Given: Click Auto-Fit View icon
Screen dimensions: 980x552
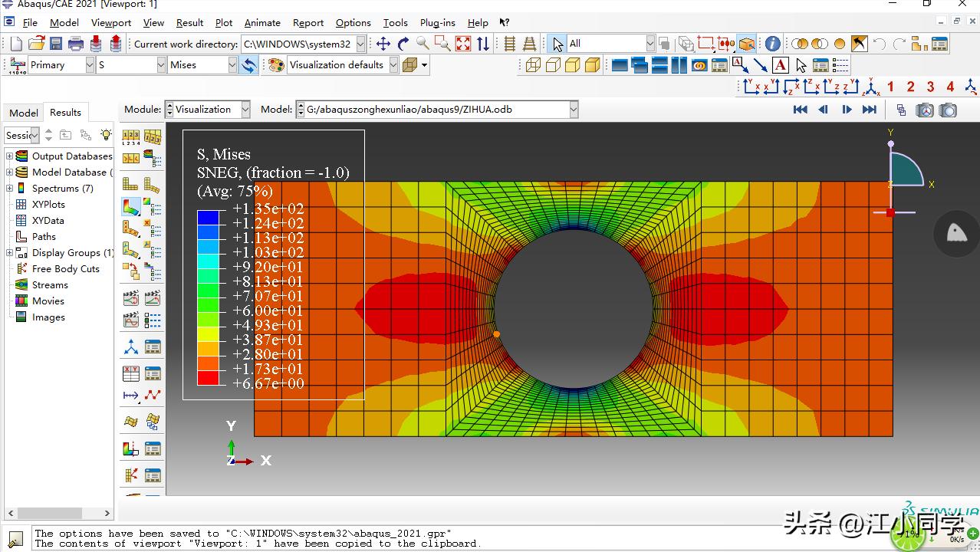Looking at the screenshot, I should (462, 44).
